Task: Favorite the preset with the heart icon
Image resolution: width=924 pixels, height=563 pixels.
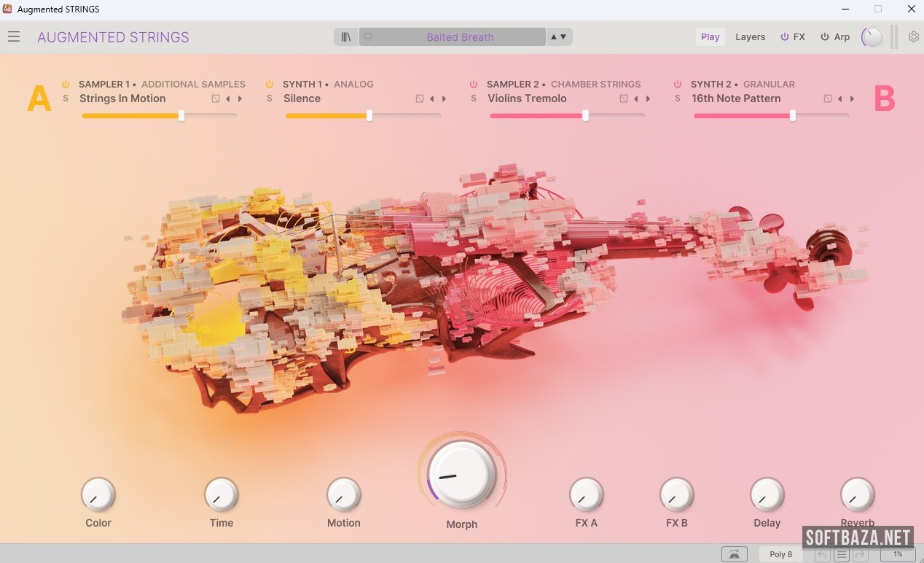Action: (368, 37)
